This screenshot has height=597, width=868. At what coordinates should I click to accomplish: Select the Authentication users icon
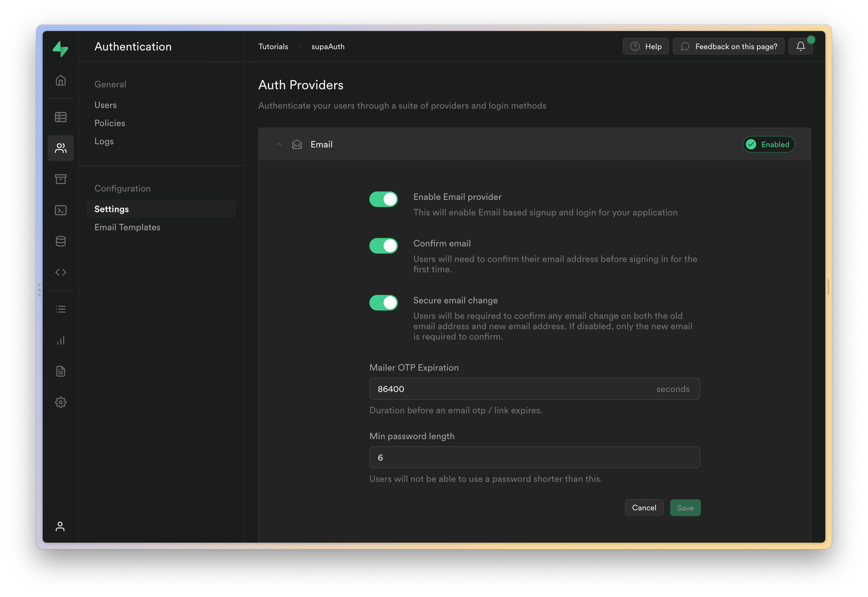tap(60, 148)
